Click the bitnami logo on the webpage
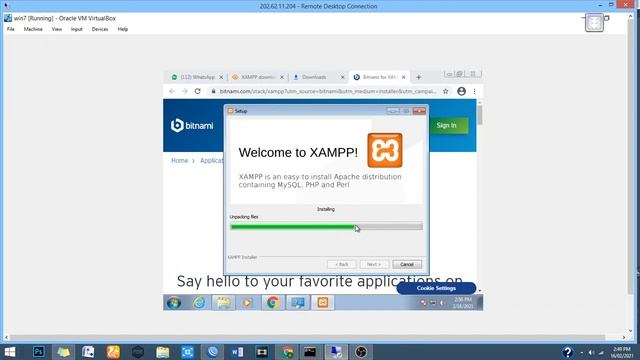Screen dimensions: 640x360 [192, 125]
